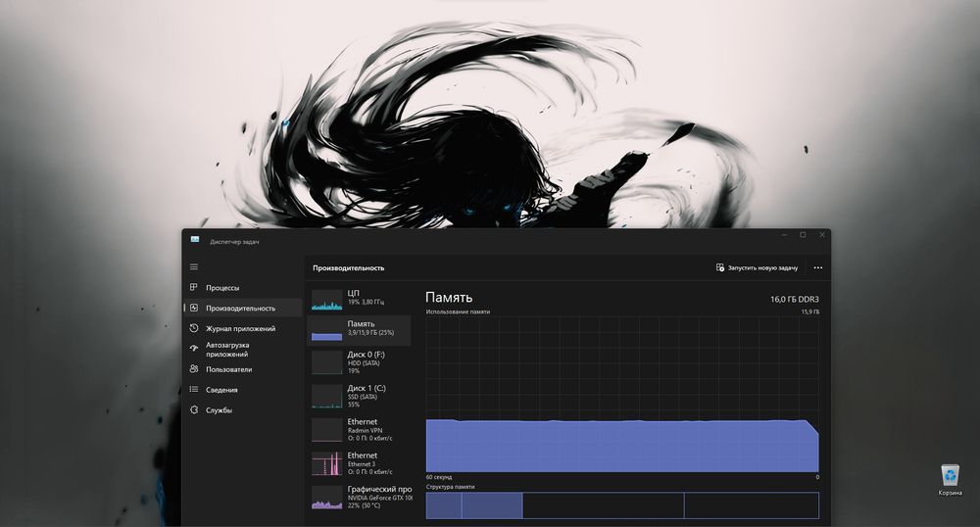Image resolution: width=980 pixels, height=527 pixels.
Task: Click Запустить новую задачу button
Action: point(757,267)
